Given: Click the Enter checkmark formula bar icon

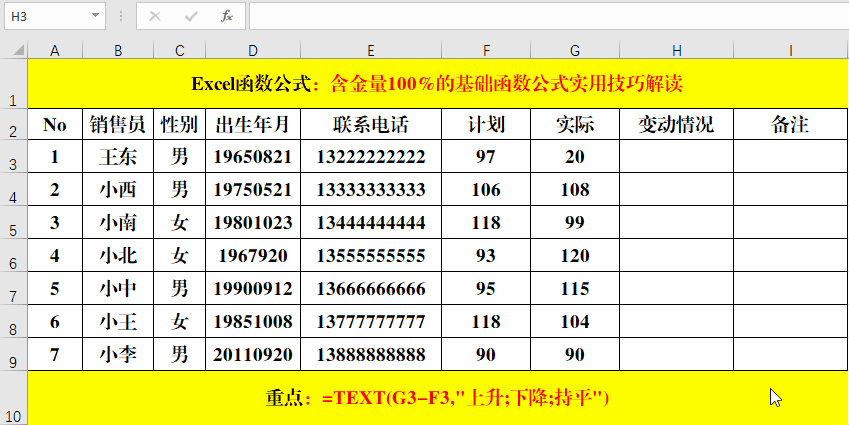Looking at the screenshot, I should point(191,16).
